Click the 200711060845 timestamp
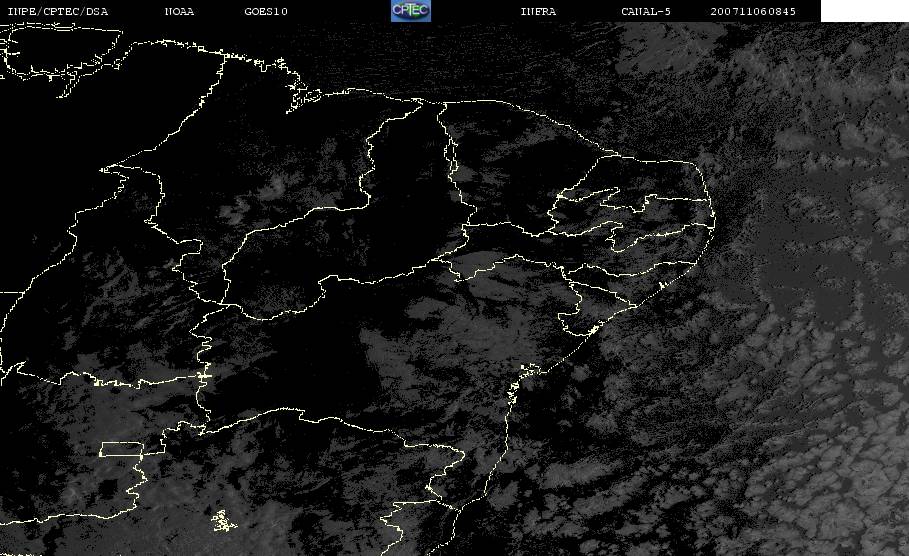The width and height of the screenshot is (909, 556). coord(754,12)
